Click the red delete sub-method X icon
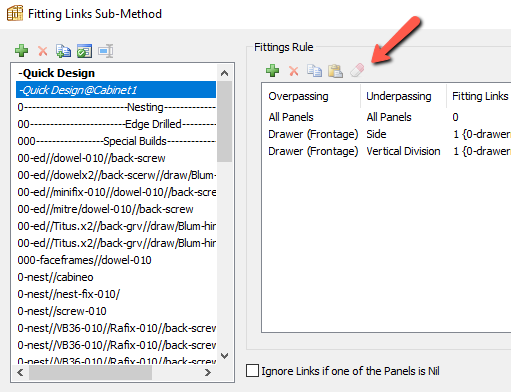 [43, 51]
